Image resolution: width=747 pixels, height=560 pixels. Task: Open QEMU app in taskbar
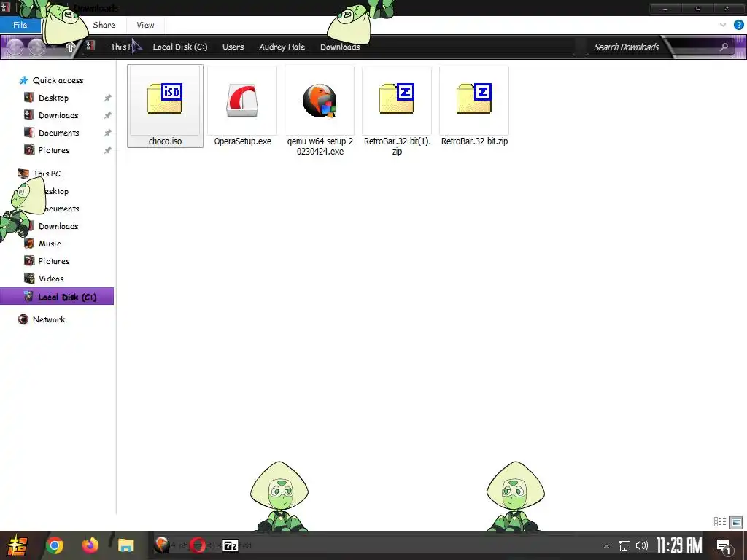click(162, 545)
